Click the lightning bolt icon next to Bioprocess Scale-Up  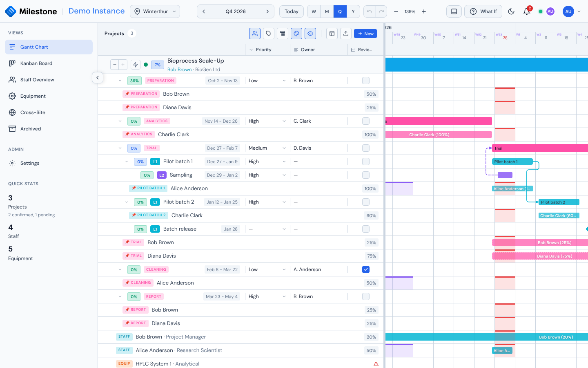click(x=136, y=65)
